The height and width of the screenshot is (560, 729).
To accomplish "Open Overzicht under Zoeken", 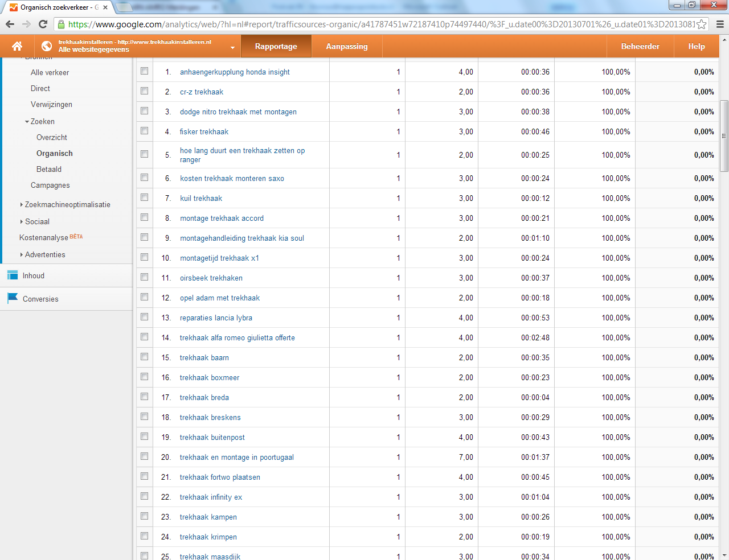I will (x=52, y=138).
